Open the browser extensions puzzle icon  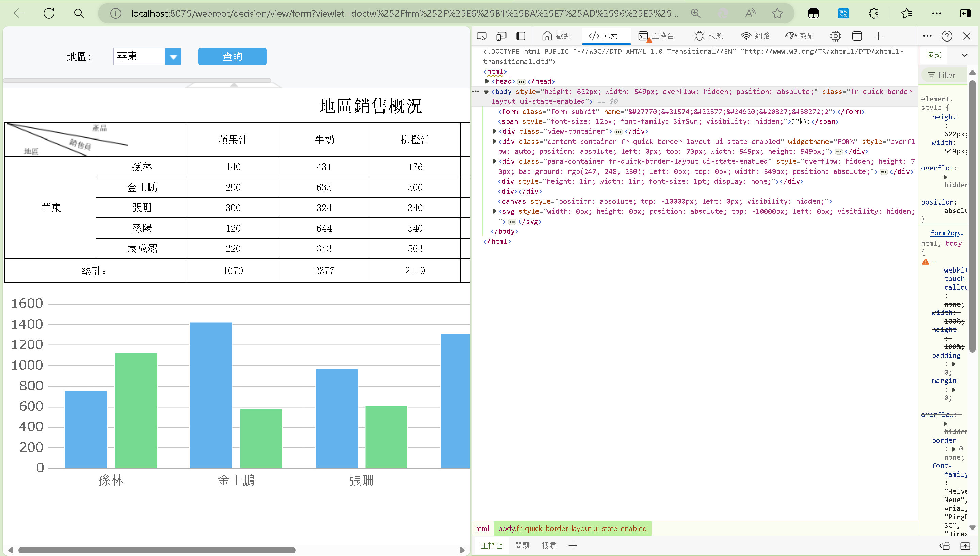click(x=873, y=13)
